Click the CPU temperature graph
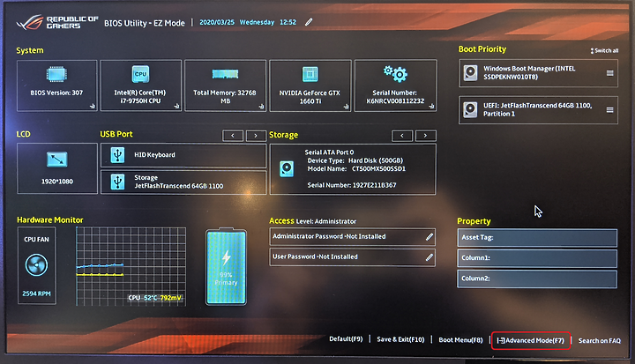Screen dimensions: 635x364 point(131,266)
